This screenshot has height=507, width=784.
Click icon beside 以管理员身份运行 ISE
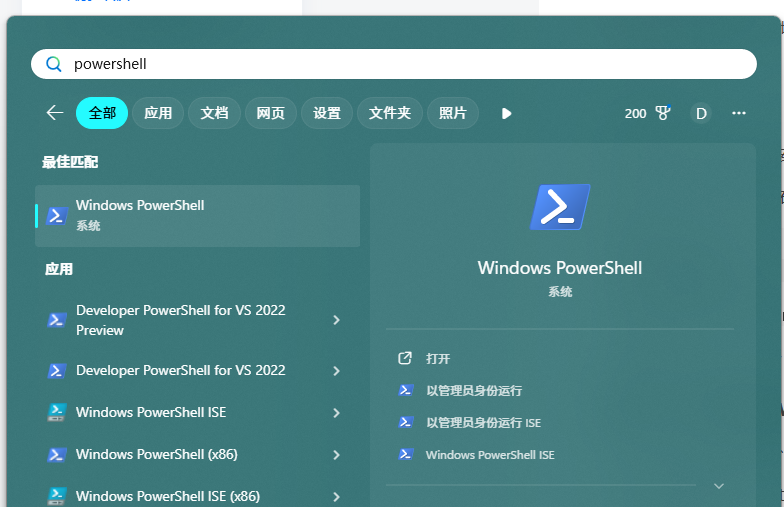[406, 422]
